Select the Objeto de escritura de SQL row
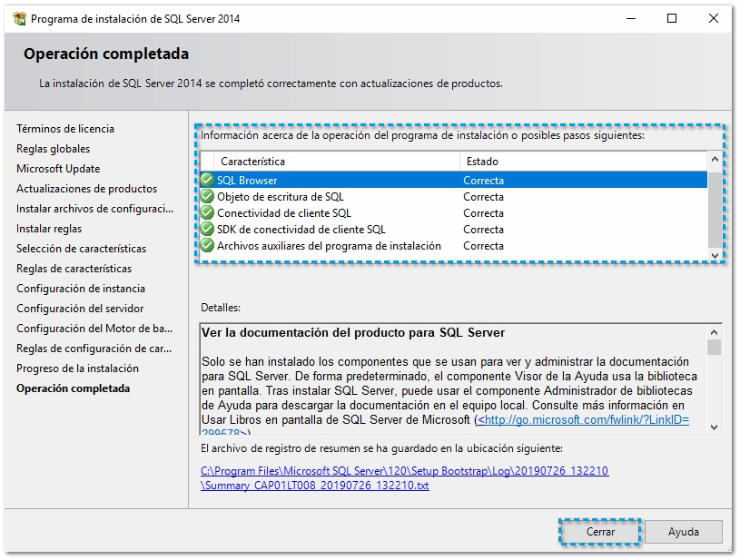 tap(453, 197)
